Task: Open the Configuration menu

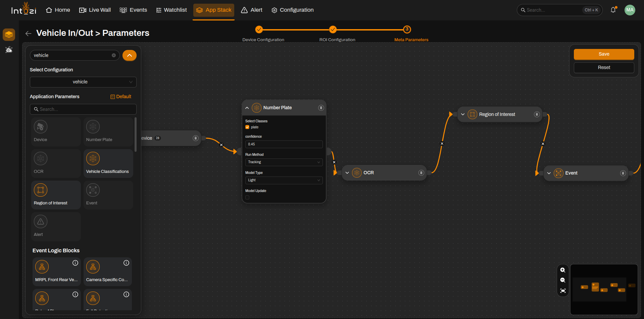Action: [293, 10]
